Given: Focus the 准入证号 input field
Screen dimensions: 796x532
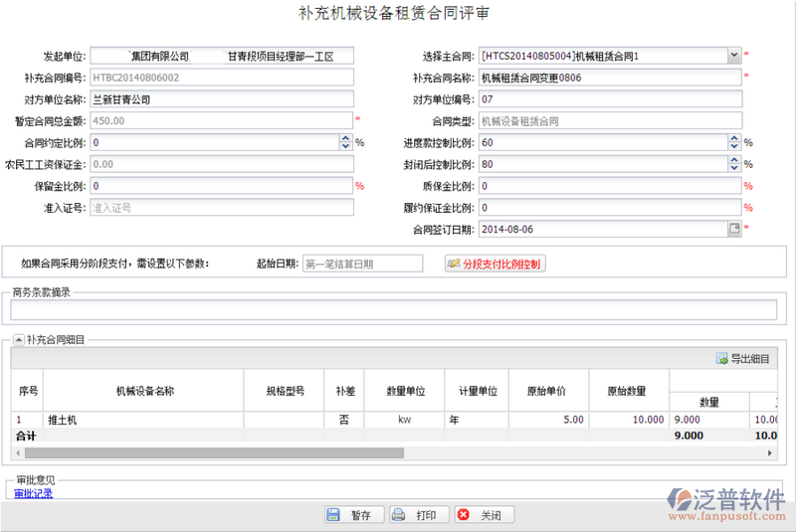Looking at the screenshot, I should tap(221, 208).
